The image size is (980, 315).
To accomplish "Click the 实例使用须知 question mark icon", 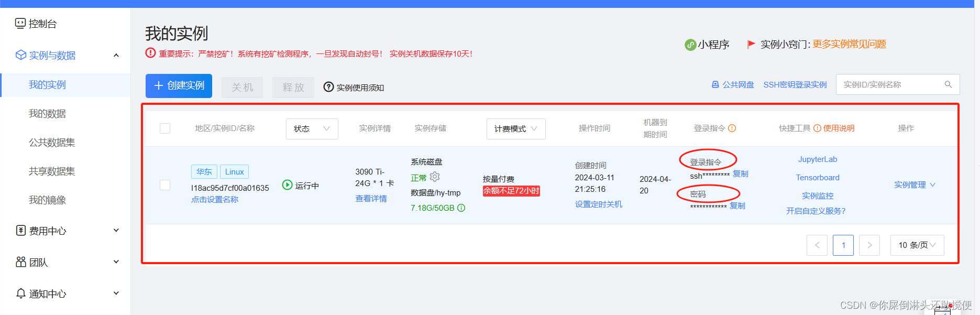I will tap(328, 87).
